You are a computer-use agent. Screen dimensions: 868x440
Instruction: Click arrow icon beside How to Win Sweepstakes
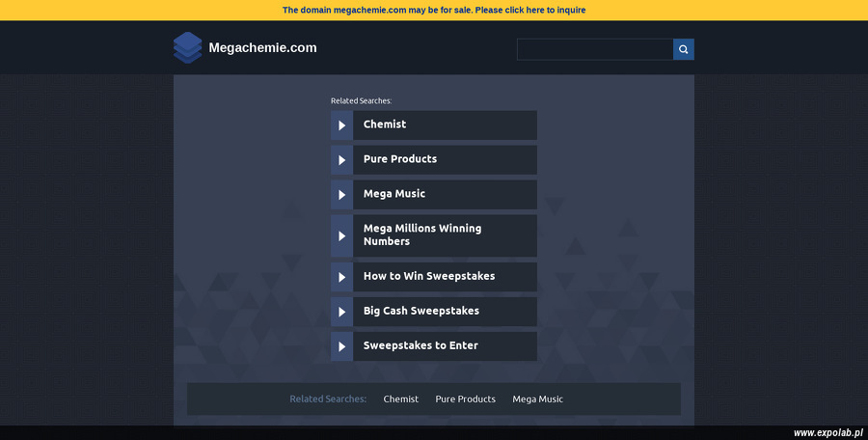click(342, 277)
